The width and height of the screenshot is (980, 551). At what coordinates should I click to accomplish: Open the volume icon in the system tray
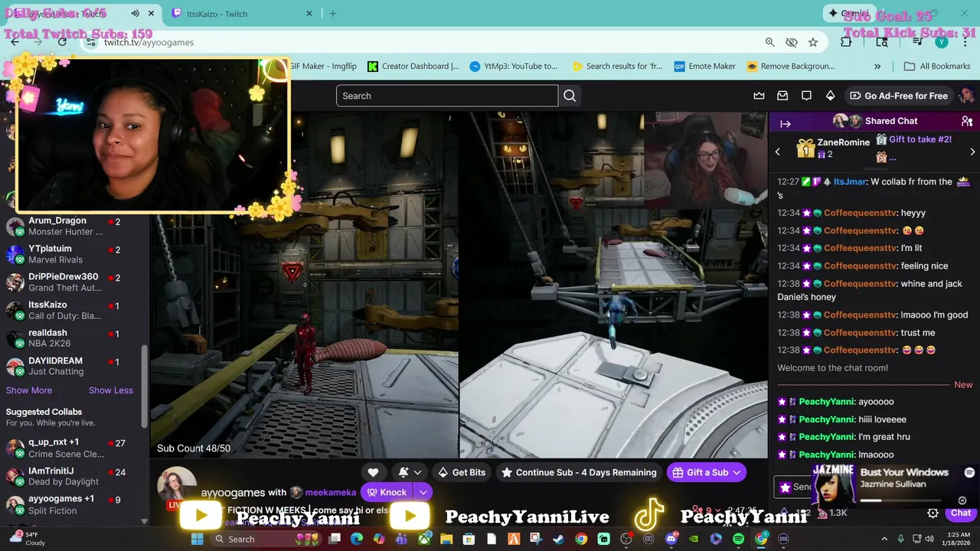[x=931, y=540]
